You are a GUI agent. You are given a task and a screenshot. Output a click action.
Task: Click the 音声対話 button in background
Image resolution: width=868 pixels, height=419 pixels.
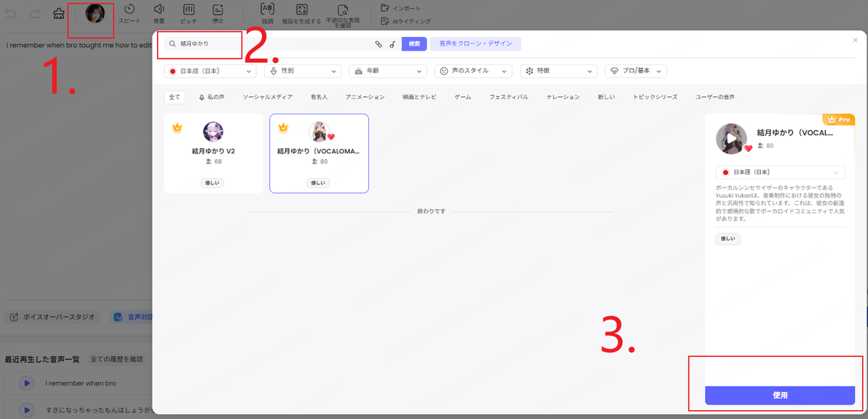click(132, 317)
